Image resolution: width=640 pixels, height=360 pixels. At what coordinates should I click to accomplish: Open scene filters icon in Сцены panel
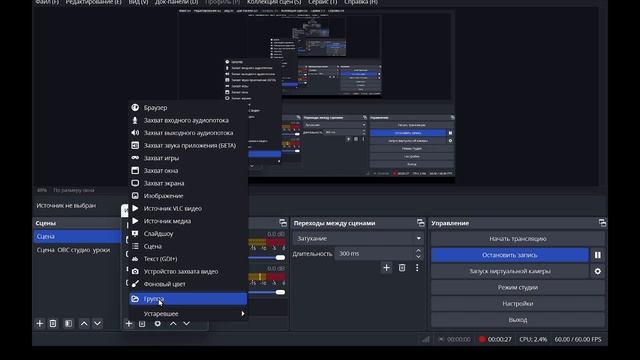coord(68,323)
